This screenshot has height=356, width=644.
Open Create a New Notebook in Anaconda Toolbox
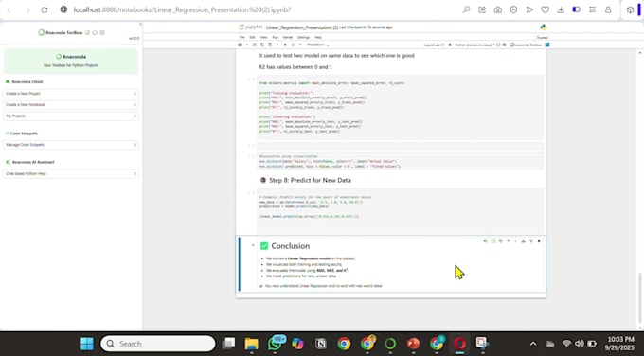click(x=71, y=105)
